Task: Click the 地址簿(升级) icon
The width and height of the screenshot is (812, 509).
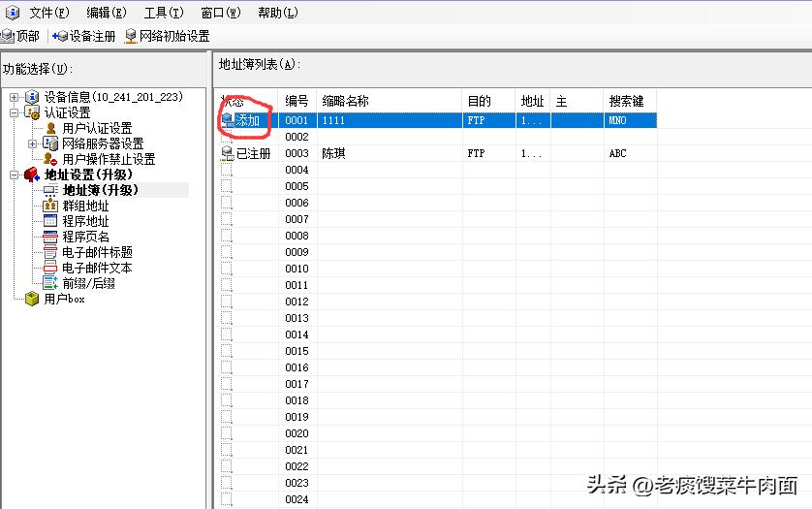Action: 50,190
